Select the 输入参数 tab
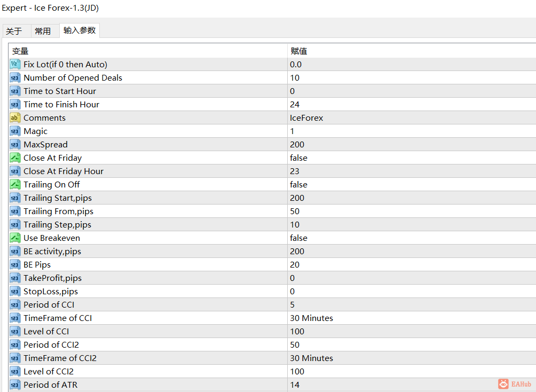Viewport: 536px width, 392px height. pyautogui.click(x=80, y=30)
